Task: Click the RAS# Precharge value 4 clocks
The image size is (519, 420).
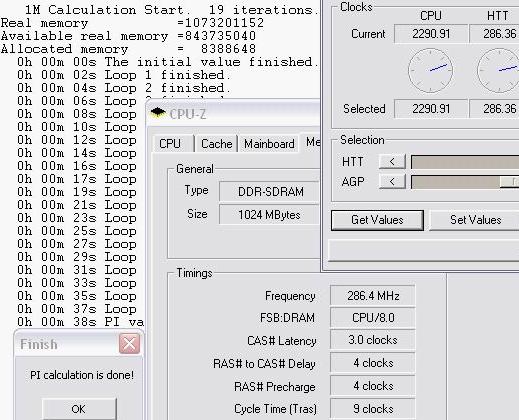Action: tap(373, 386)
